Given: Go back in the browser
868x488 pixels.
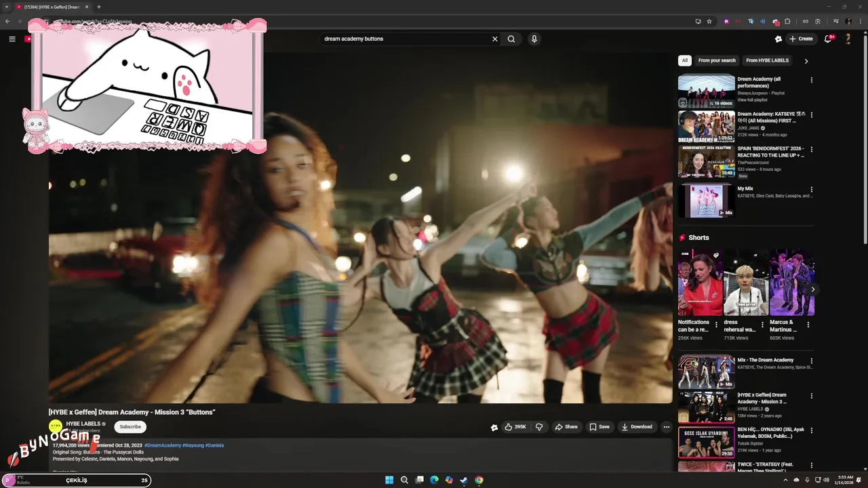Looking at the screenshot, I should pyautogui.click(x=7, y=21).
